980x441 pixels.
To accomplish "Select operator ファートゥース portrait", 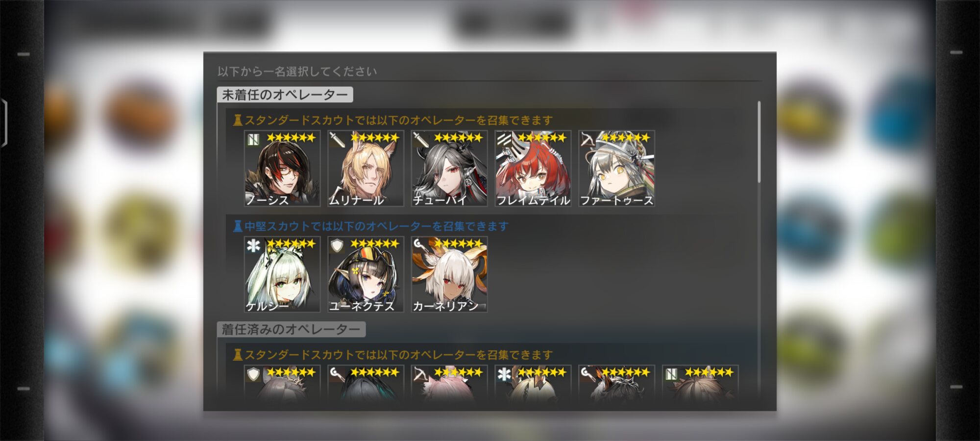I will tap(616, 168).
